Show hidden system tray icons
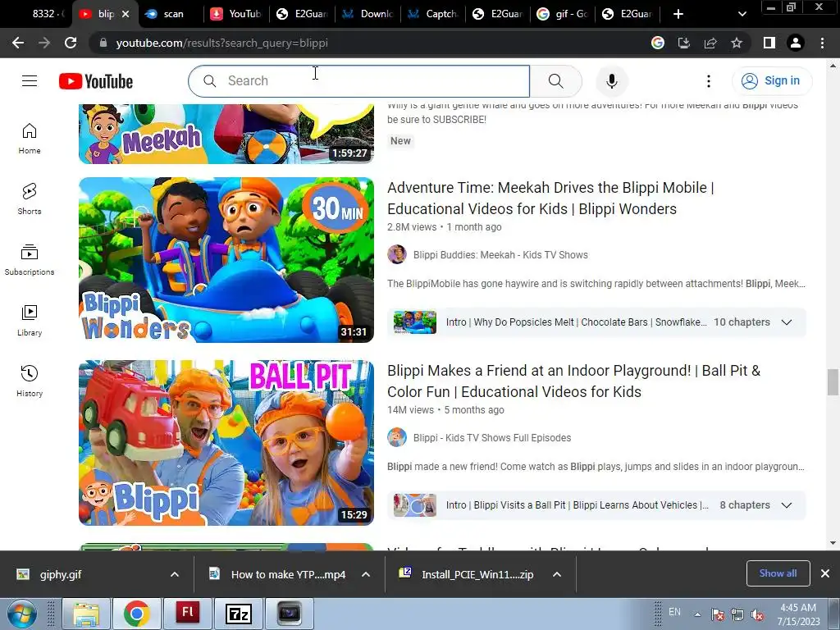The image size is (840, 630). coord(697,614)
